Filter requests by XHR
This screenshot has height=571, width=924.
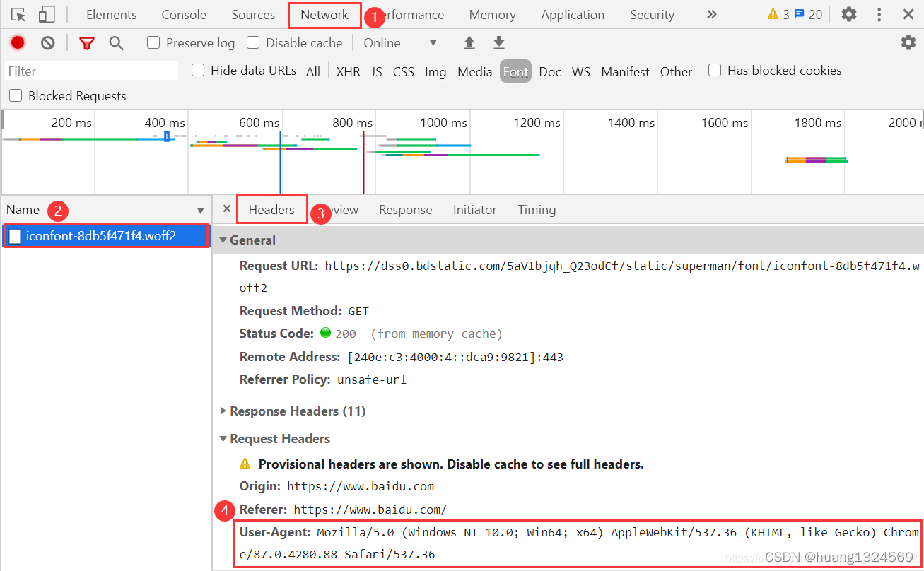[x=348, y=71]
